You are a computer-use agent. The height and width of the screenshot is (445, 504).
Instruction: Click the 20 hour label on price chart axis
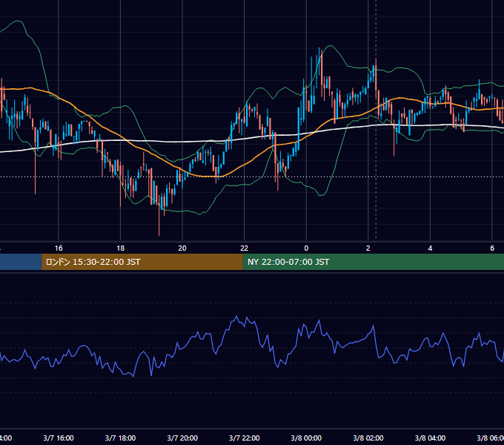[182, 248]
